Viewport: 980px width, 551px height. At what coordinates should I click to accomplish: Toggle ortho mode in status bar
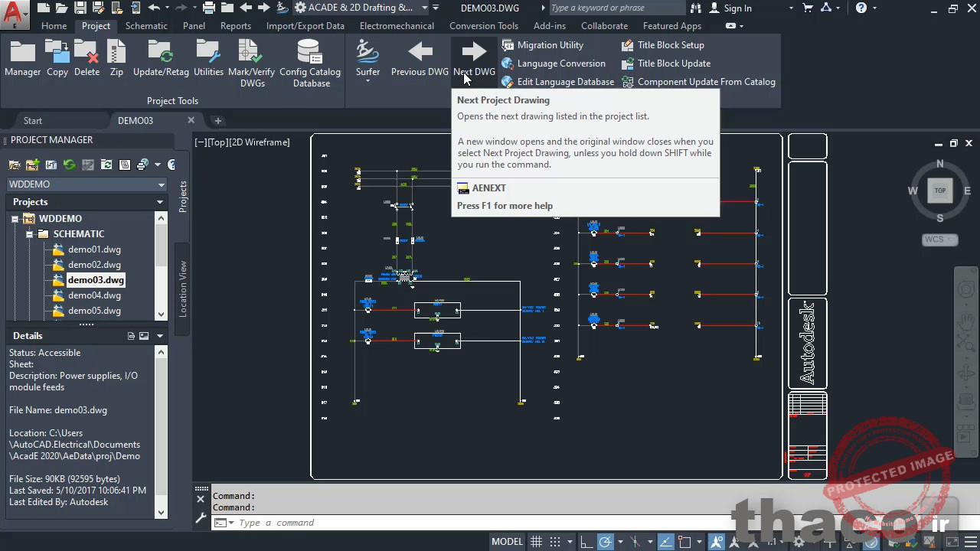(x=584, y=542)
